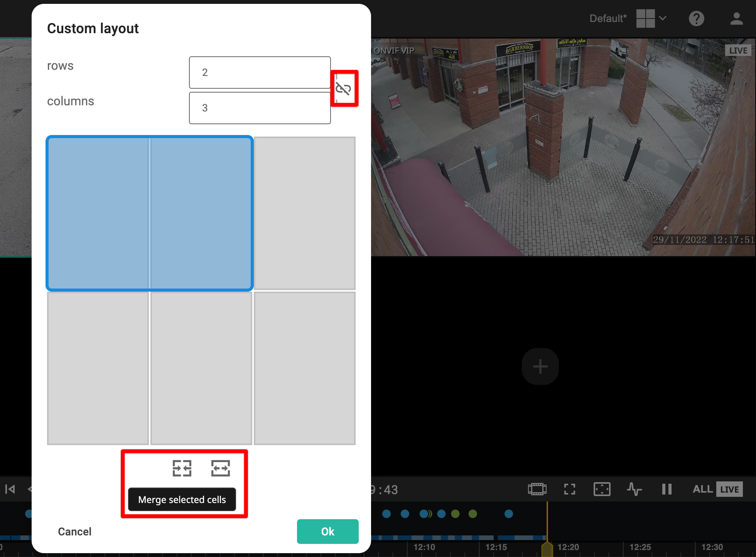This screenshot has width=756, height=557.
Task: Click the motion activity waveform icon
Action: point(634,489)
